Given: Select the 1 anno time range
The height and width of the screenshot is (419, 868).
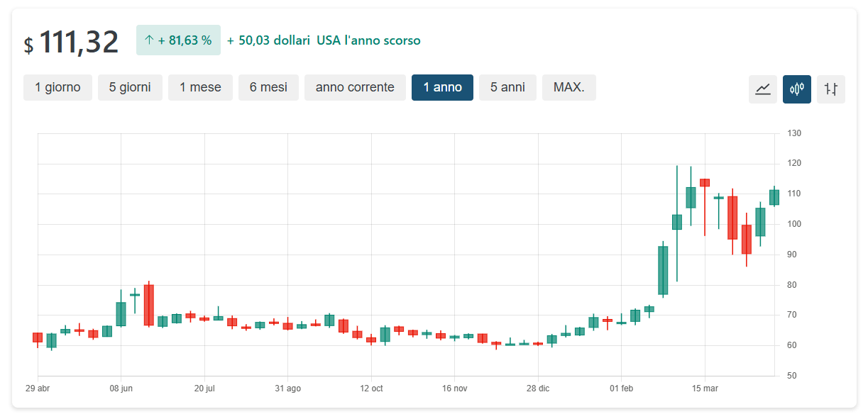Looking at the screenshot, I should coord(442,87).
